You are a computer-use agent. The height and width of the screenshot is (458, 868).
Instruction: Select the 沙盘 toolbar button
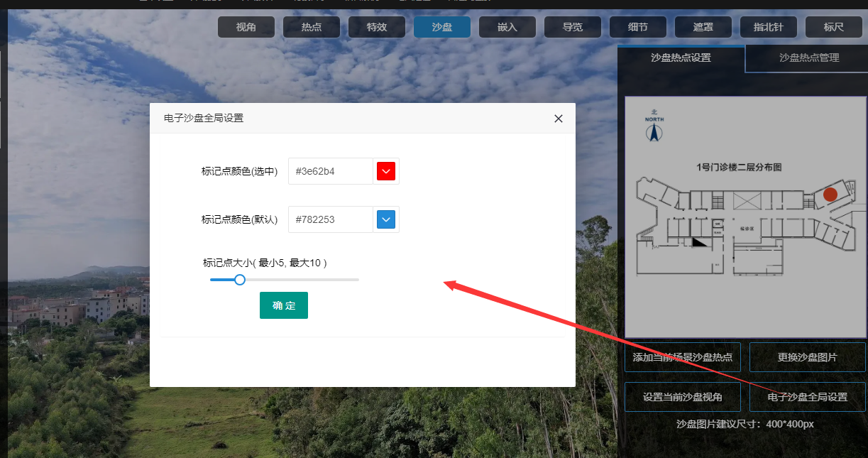[x=442, y=27]
